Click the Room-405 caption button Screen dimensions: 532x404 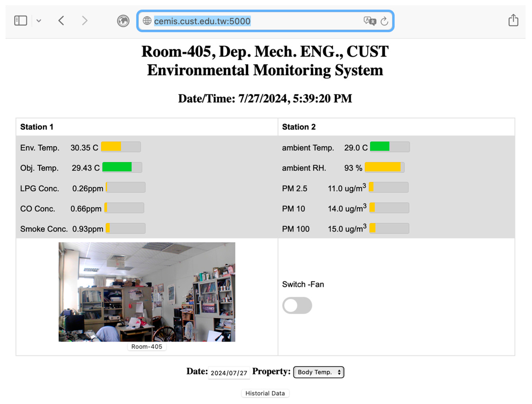[147, 346]
